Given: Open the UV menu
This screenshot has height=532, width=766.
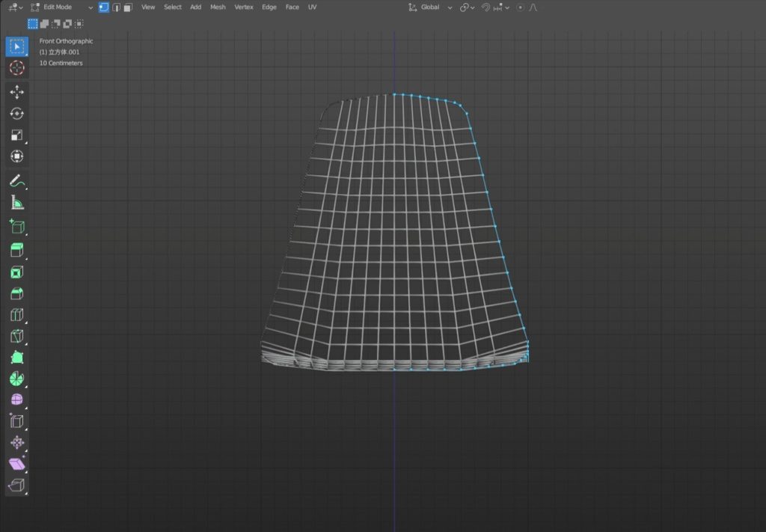Looking at the screenshot, I should pos(312,7).
